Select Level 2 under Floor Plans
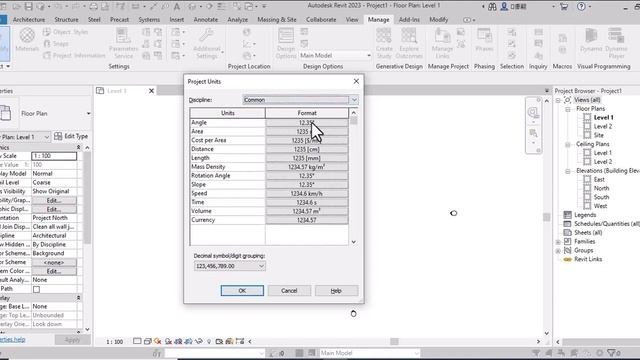Screen dimensions: 640x360 [x=602, y=127]
